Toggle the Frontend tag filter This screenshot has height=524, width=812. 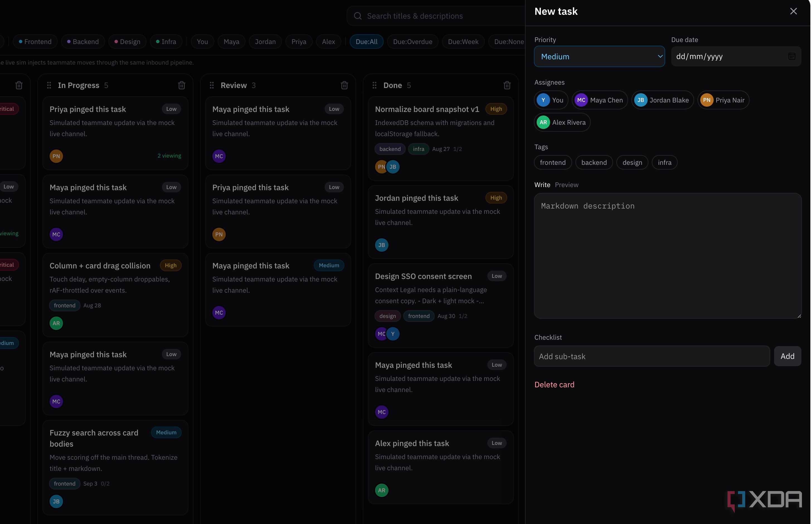click(x=35, y=41)
